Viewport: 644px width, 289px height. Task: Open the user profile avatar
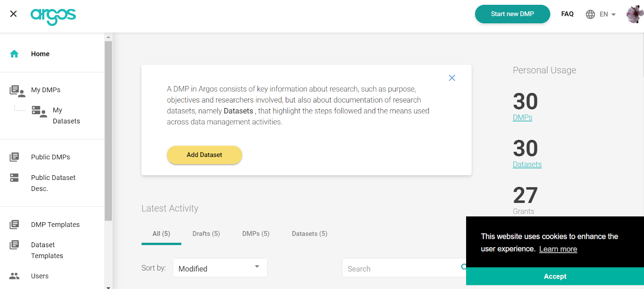(635, 14)
